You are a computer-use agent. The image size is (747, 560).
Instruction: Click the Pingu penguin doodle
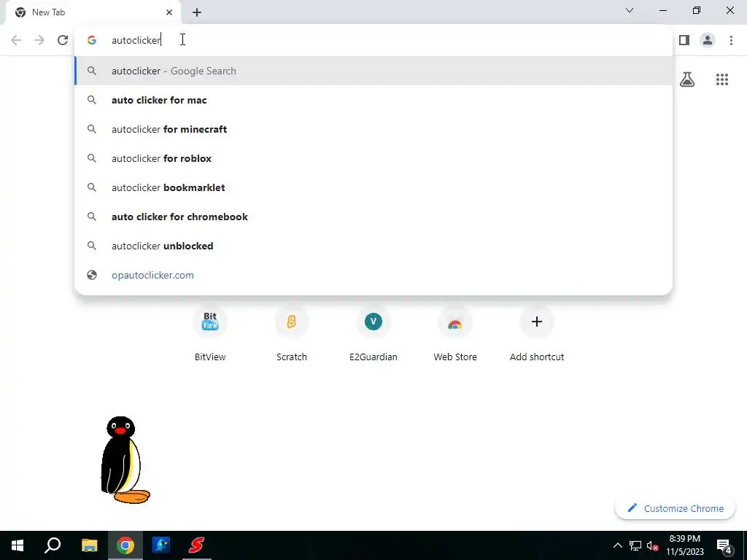[x=125, y=459]
